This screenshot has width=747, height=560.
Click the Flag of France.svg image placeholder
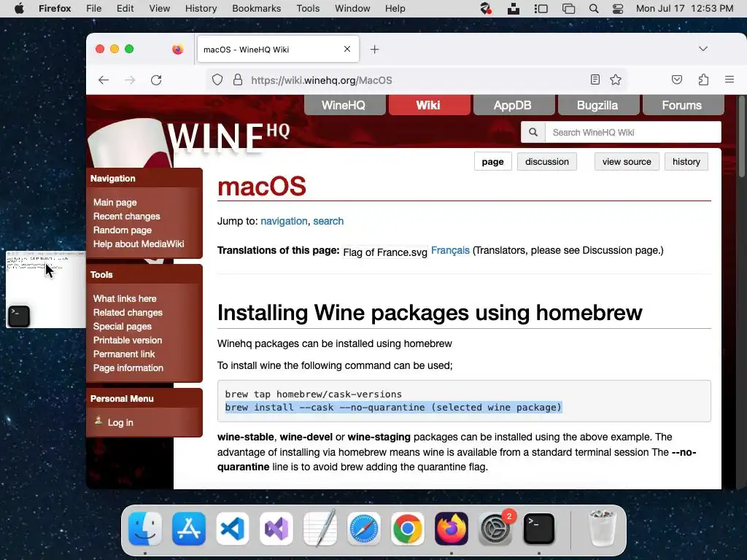[x=385, y=252]
